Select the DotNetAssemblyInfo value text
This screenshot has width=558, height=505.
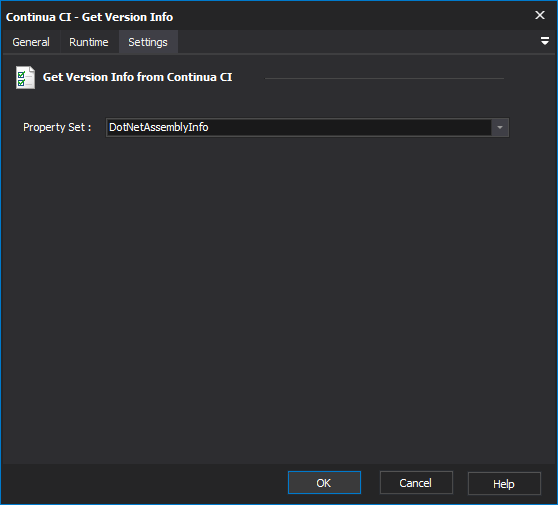pyautogui.click(x=159, y=127)
